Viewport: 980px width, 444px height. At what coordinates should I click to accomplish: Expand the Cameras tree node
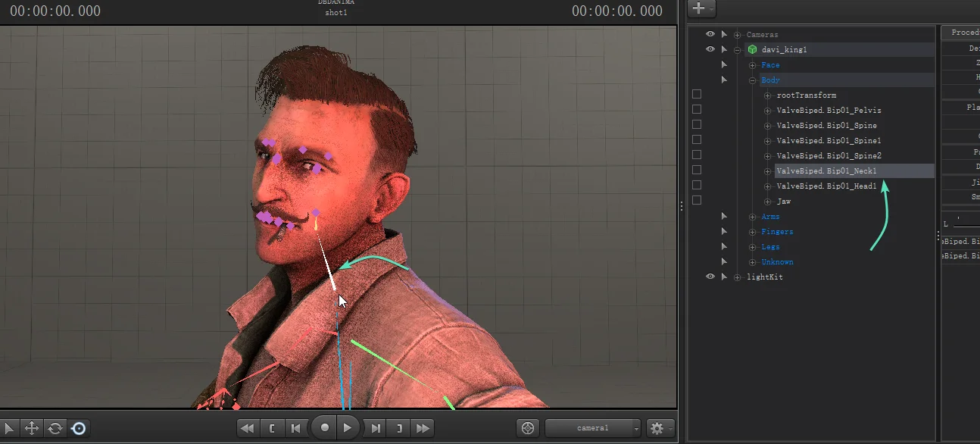pyautogui.click(x=738, y=35)
